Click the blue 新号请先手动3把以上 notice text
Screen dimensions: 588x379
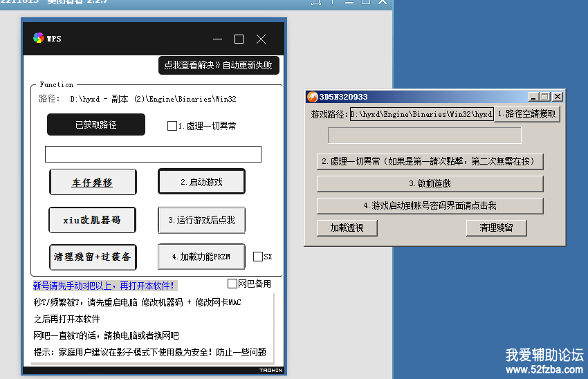[105, 286]
